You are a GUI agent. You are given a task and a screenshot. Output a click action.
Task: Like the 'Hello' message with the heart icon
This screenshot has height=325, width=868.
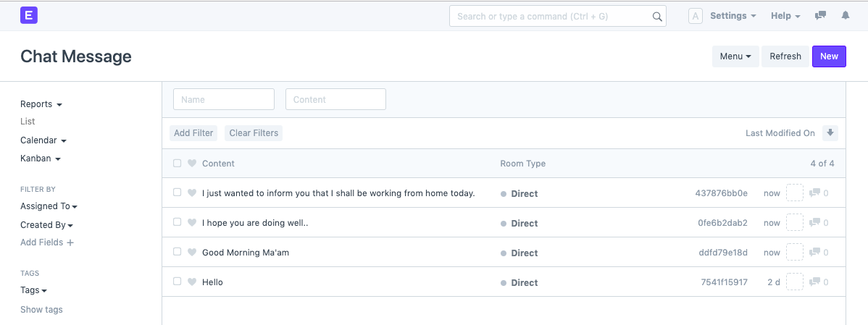(192, 282)
